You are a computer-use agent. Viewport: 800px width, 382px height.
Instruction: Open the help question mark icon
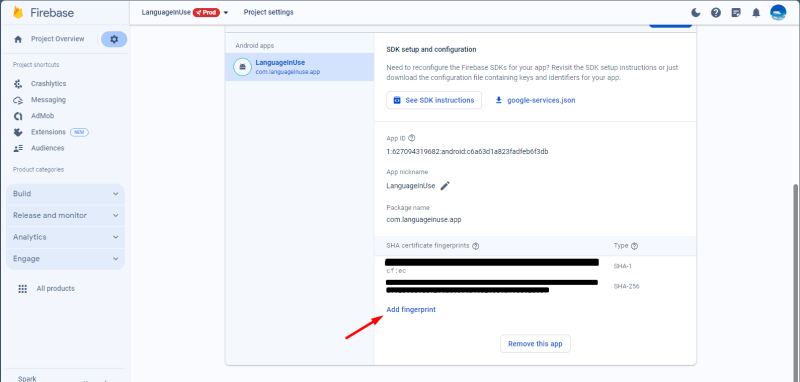click(x=716, y=13)
